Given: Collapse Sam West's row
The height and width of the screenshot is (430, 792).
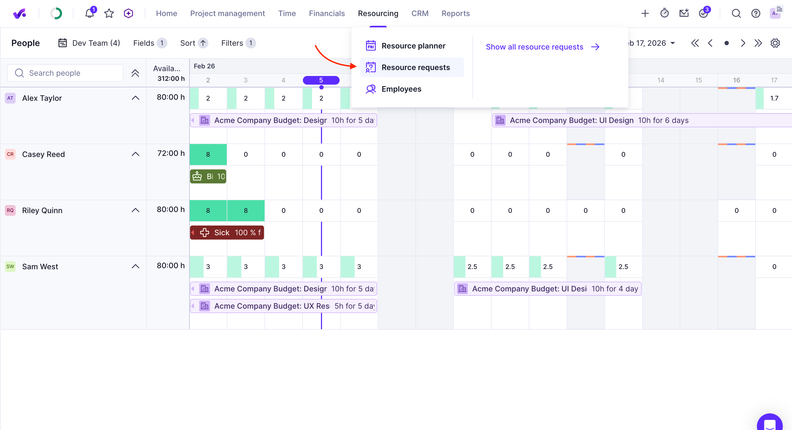Looking at the screenshot, I should pyautogui.click(x=135, y=266).
